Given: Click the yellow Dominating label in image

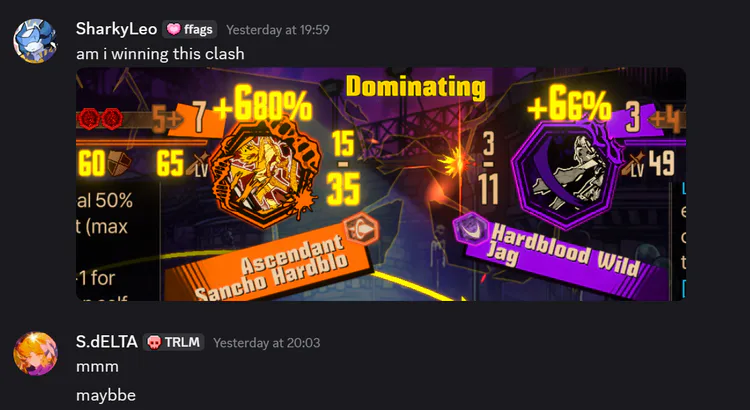Looking at the screenshot, I should click(416, 87).
